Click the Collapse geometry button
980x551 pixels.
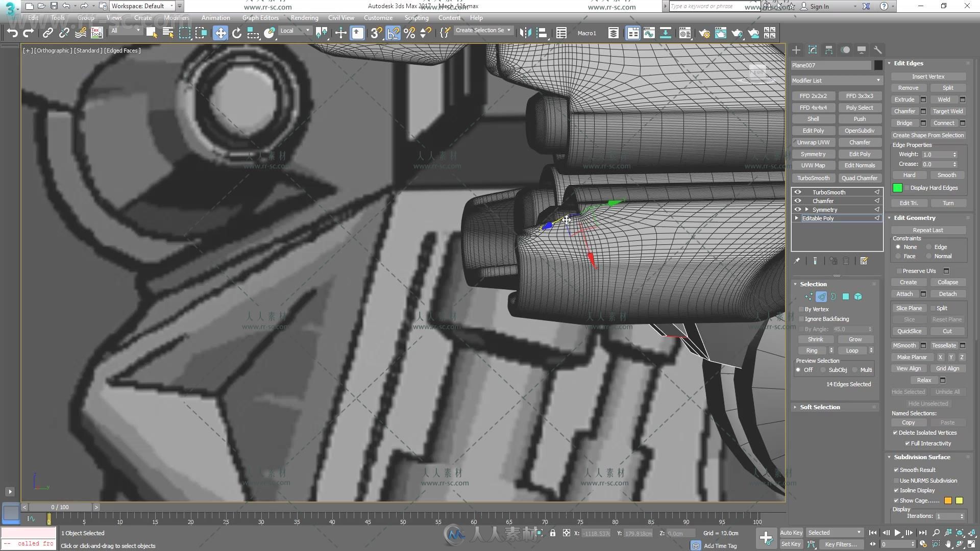point(947,282)
